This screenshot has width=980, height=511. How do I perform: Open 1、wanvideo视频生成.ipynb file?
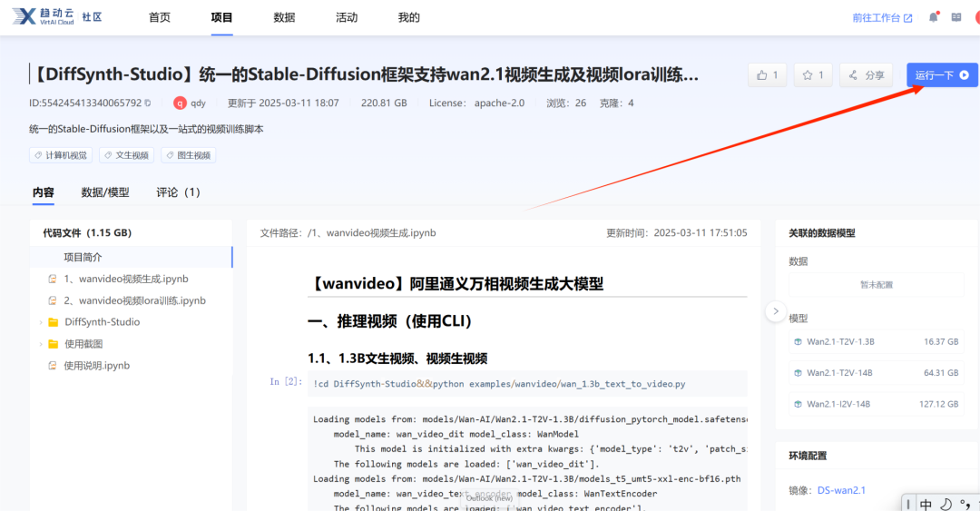125,279
